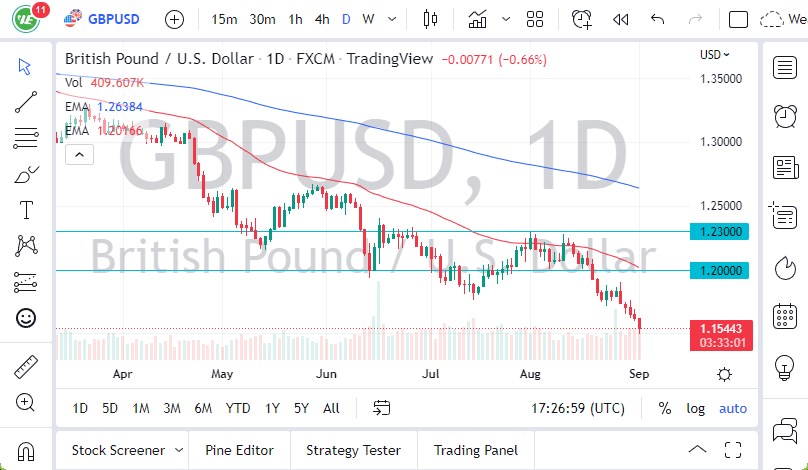Image resolution: width=808 pixels, height=470 pixels.
Task: Collapse the indicator legend chevron
Action: pos(79,153)
